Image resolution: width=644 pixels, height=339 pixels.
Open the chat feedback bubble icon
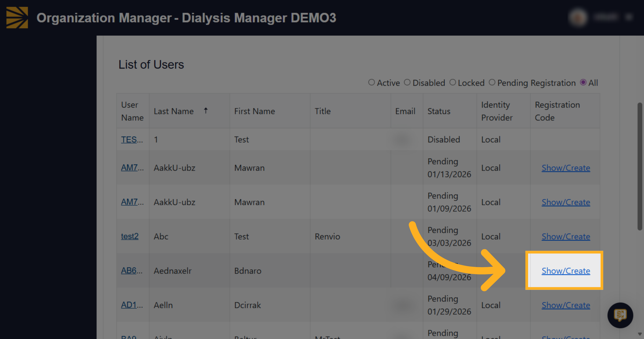pyautogui.click(x=620, y=315)
